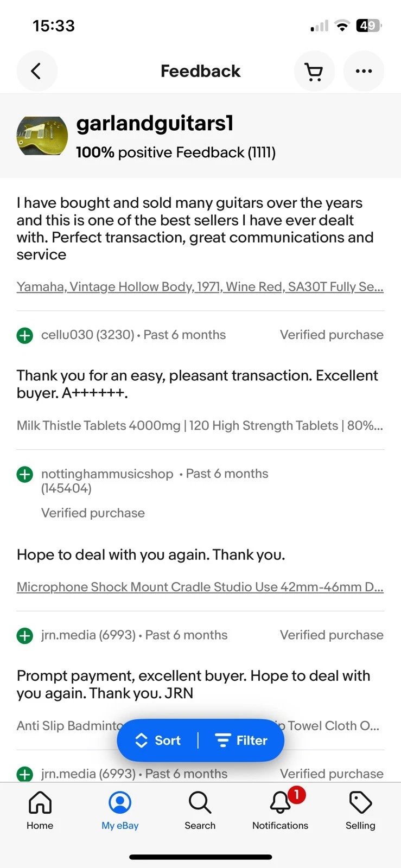
Task: Switch to the My eBay tab
Action: tap(120, 810)
